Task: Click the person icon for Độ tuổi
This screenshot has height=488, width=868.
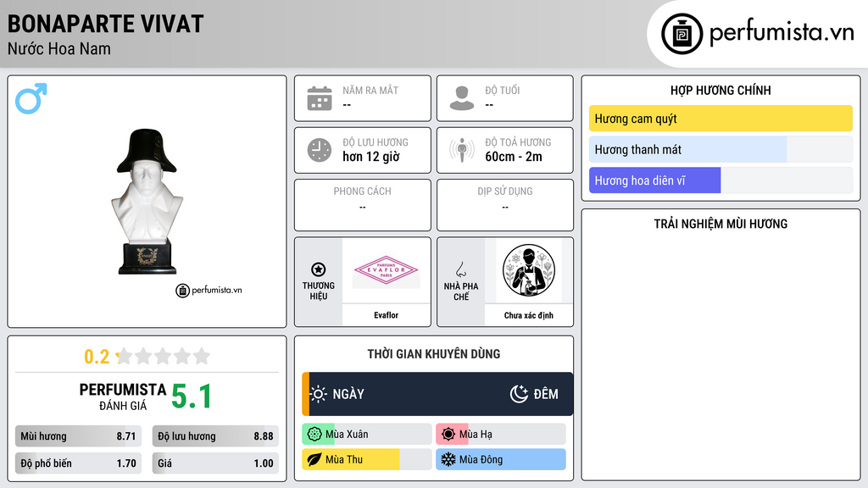Action: [462, 98]
